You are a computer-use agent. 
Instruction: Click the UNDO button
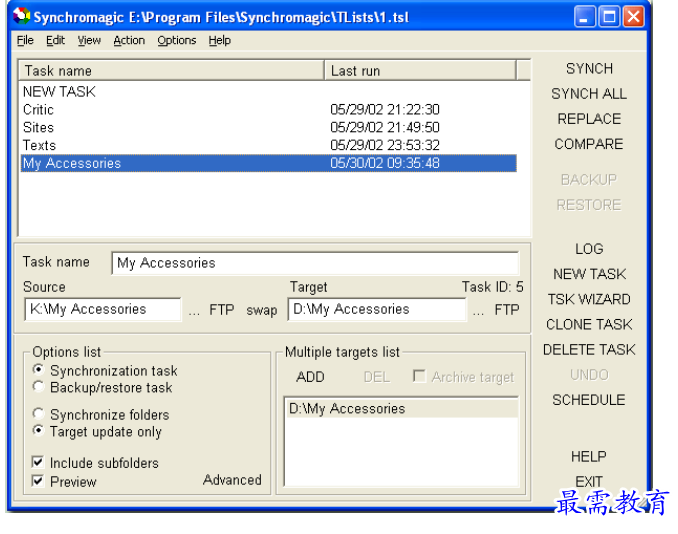tap(589, 374)
